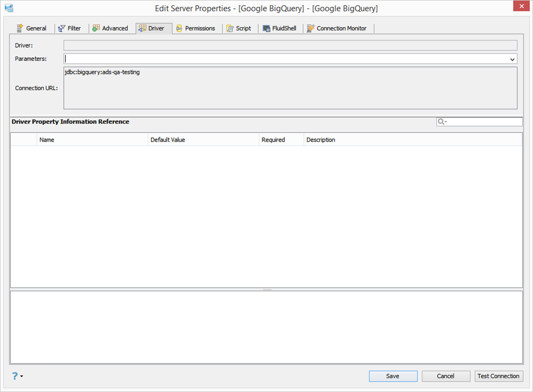The image size is (533, 392).
Task: Click the help question mark icon
Action: tap(15, 375)
